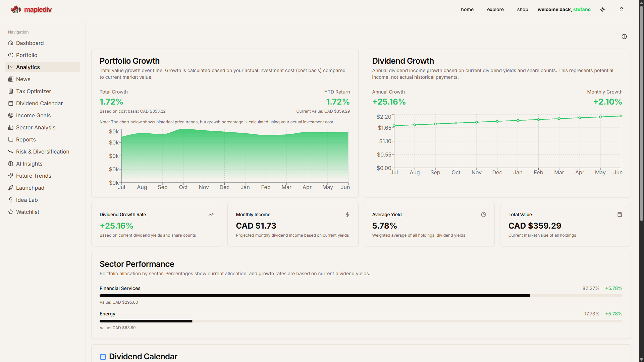
Task: Click the dollar icon on Monthly Income card
Action: pyautogui.click(x=347, y=215)
